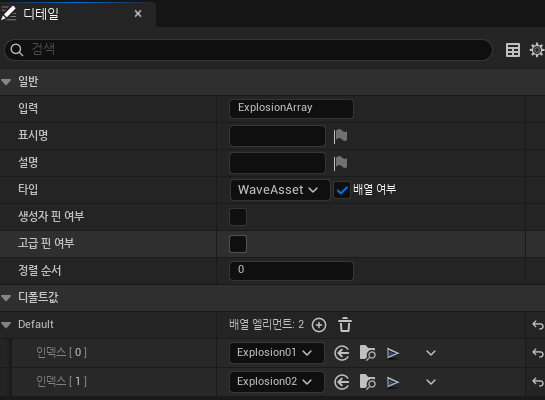Screen dimensions: 545x400
Task: Open the Explosion02 asset dropdown
Action: click(277, 382)
